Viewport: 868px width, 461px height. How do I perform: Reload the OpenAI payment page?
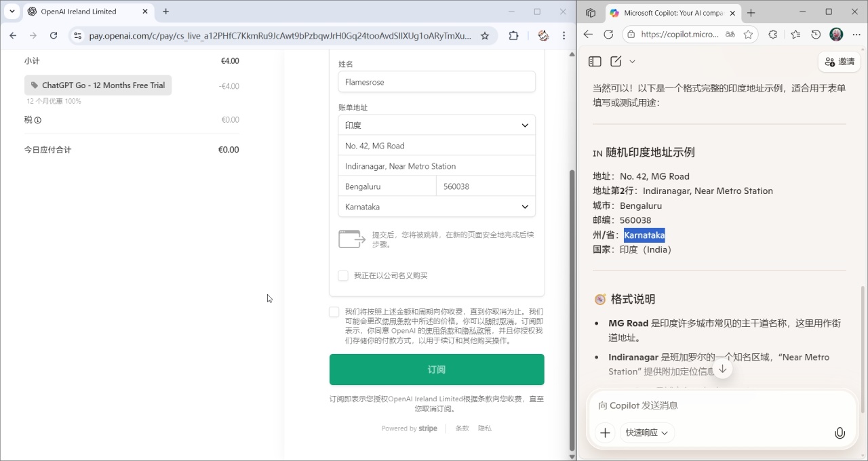click(x=54, y=36)
